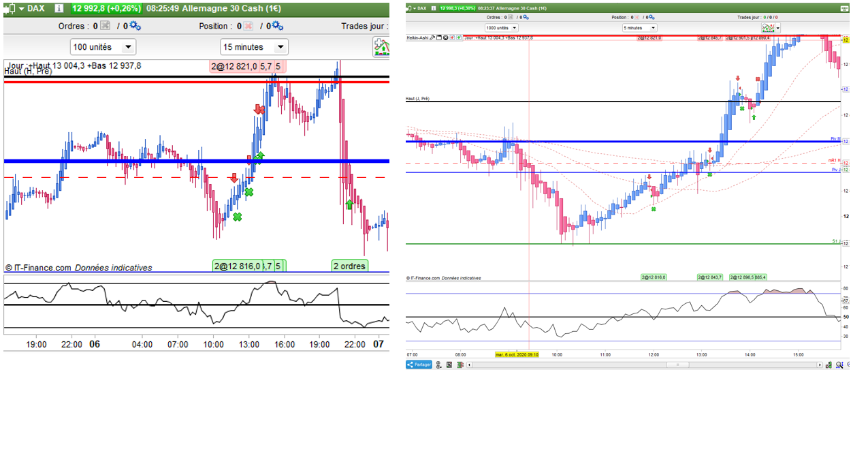Click the horizontal scrollbar thumb in right chart
868x449 pixels.
(677, 365)
